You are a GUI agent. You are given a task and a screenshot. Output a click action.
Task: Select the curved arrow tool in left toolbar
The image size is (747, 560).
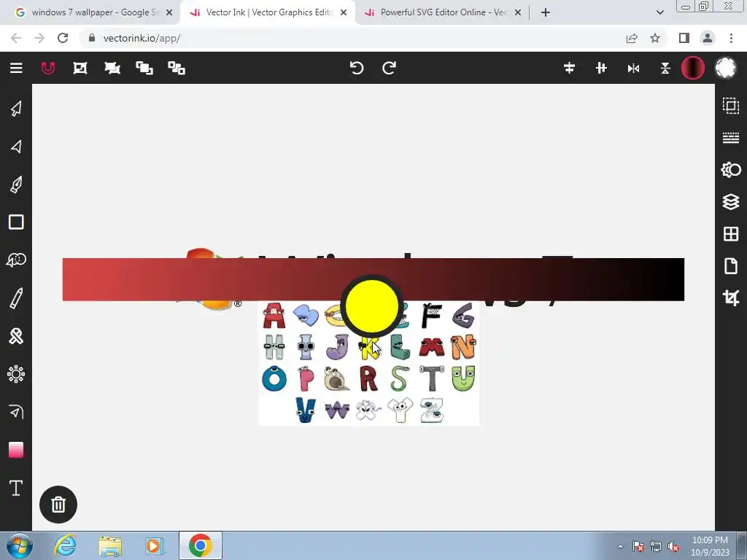16,412
